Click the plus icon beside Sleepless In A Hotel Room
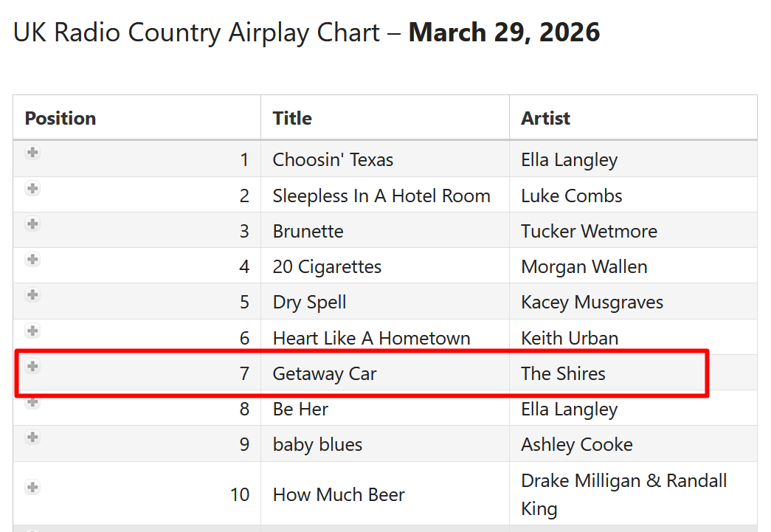Screen dimensions: 771x532 pyautogui.click(x=32, y=188)
